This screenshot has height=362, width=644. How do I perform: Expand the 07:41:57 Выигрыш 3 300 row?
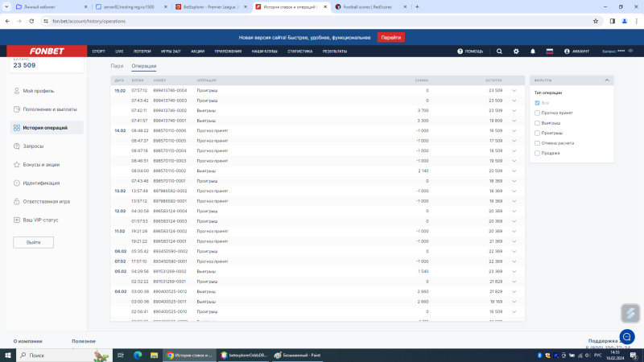click(x=514, y=120)
